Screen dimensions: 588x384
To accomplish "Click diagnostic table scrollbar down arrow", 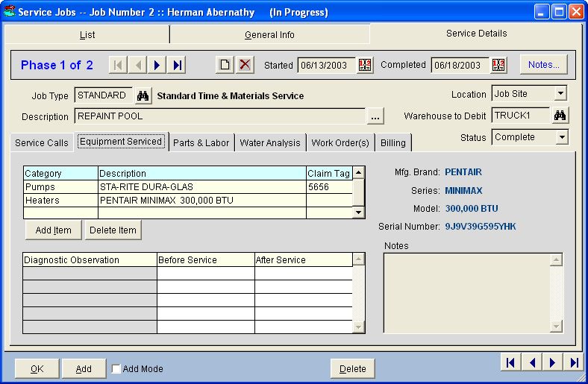I will pyautogui.click(x=358, y=327).
